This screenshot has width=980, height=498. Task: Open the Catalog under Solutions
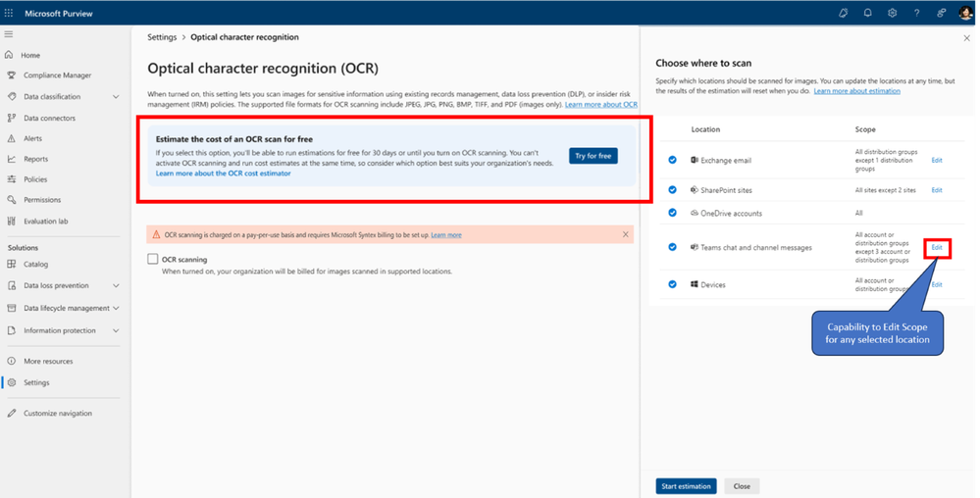coord(35,265)
